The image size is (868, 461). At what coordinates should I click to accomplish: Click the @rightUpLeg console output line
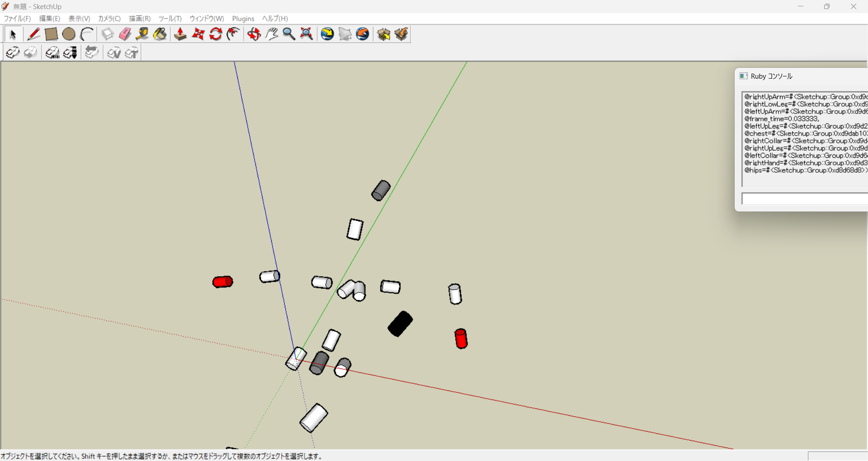tap(806, 148)
